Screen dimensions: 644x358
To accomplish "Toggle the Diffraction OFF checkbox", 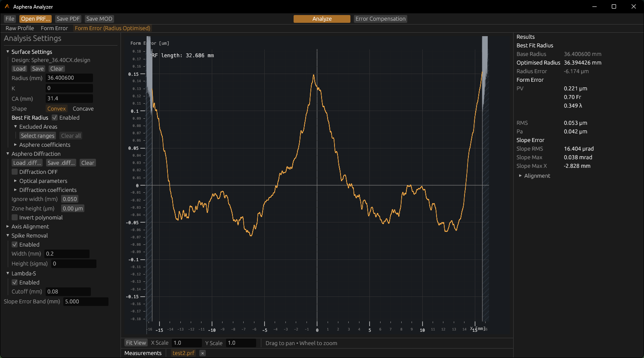I will tap(15, 172).
